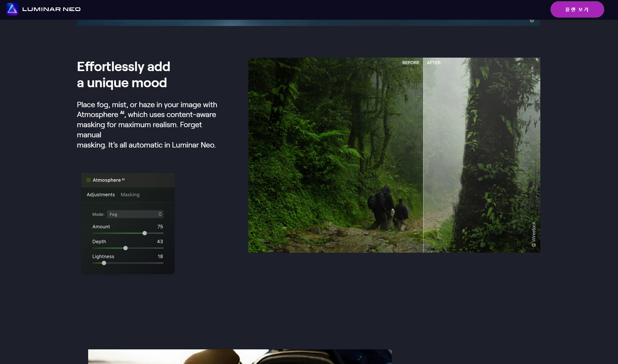Click the before/after divider line

click(423, 155)
